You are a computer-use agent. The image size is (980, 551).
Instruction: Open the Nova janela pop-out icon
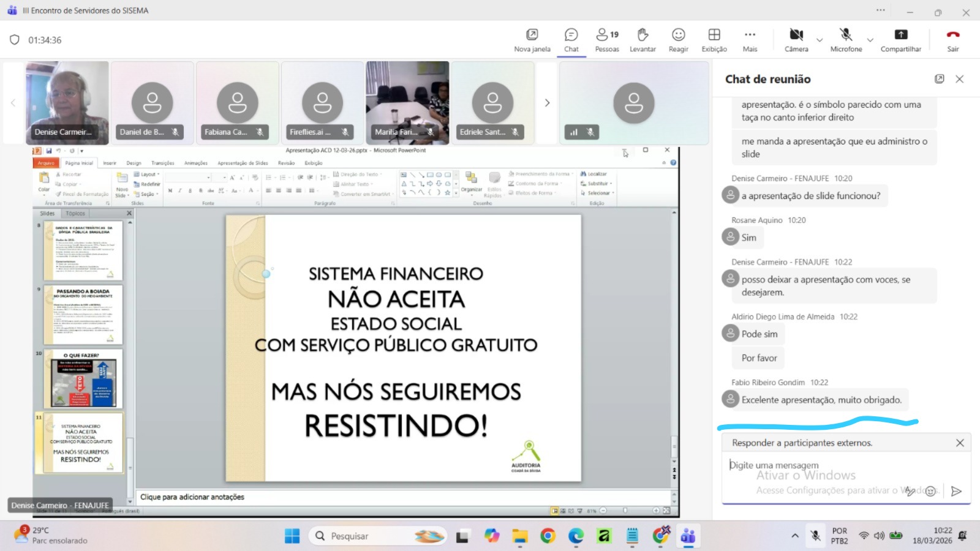pos(532,36)
